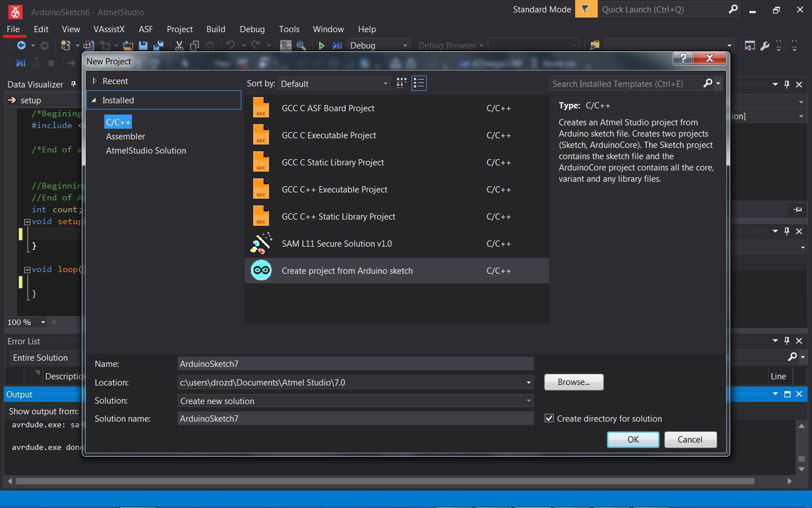Click the Output panel scroll down arrow
Image resolution: width=812 pixels, height=508 pixels.
801,470
